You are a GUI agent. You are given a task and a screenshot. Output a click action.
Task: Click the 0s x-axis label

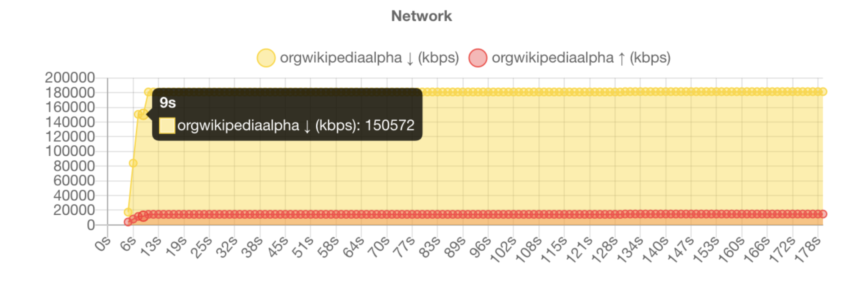click(x=103, y=244)
